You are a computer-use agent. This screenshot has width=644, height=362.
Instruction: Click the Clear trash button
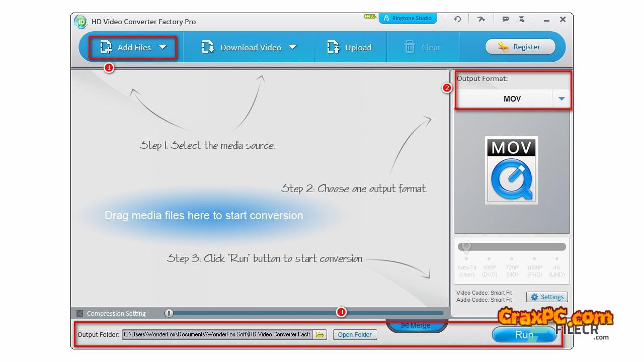pos(422,47)
